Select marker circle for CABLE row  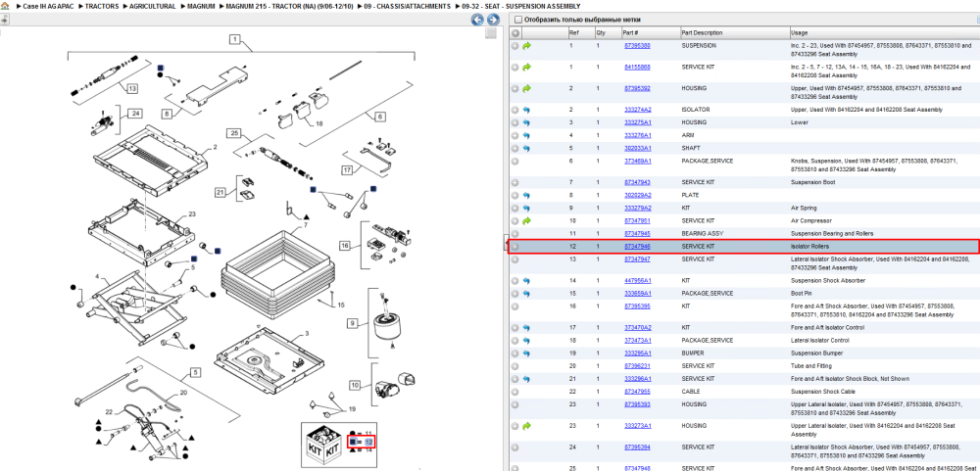515,392
